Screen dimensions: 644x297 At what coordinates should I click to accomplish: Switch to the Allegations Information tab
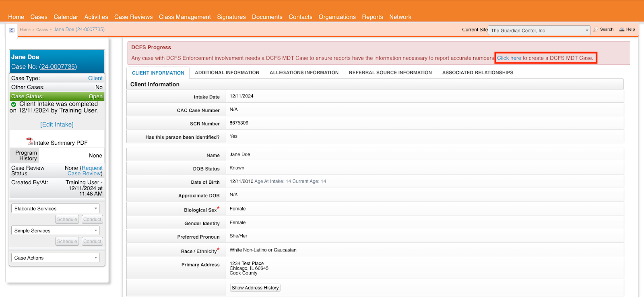[x=304, y=73]
